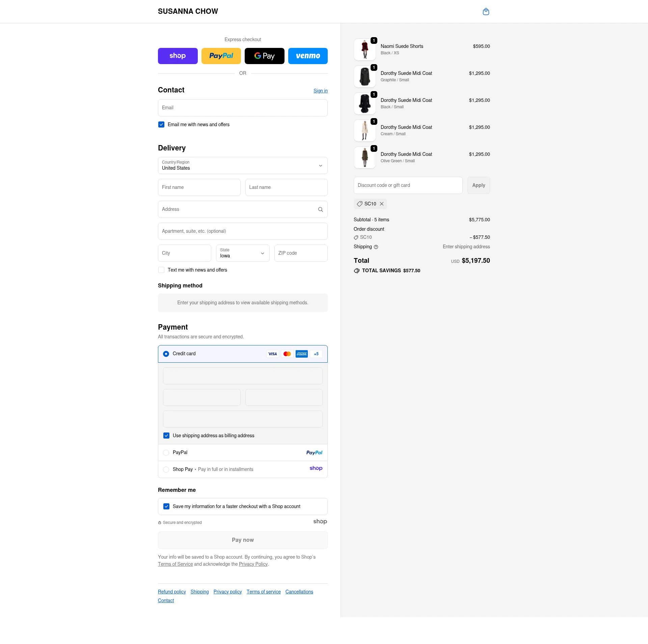
Task: Select the PayPal payment radio option
Action: (x=166, y=452)
